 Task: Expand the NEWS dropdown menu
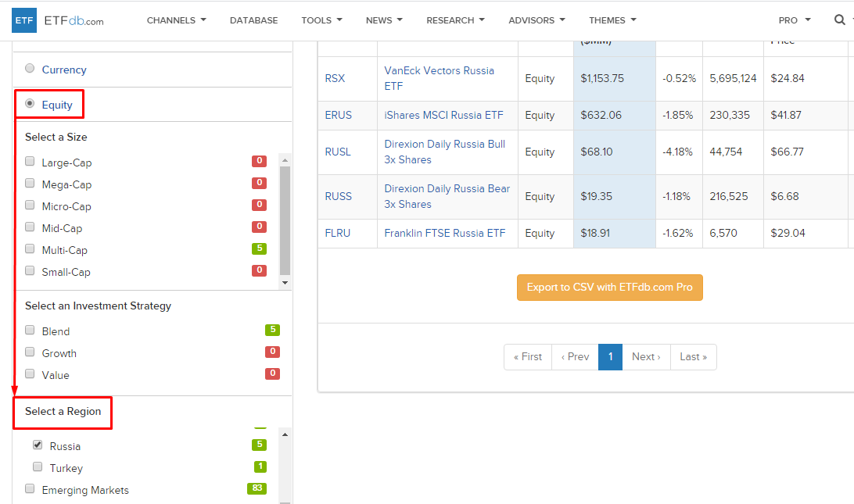384,20
